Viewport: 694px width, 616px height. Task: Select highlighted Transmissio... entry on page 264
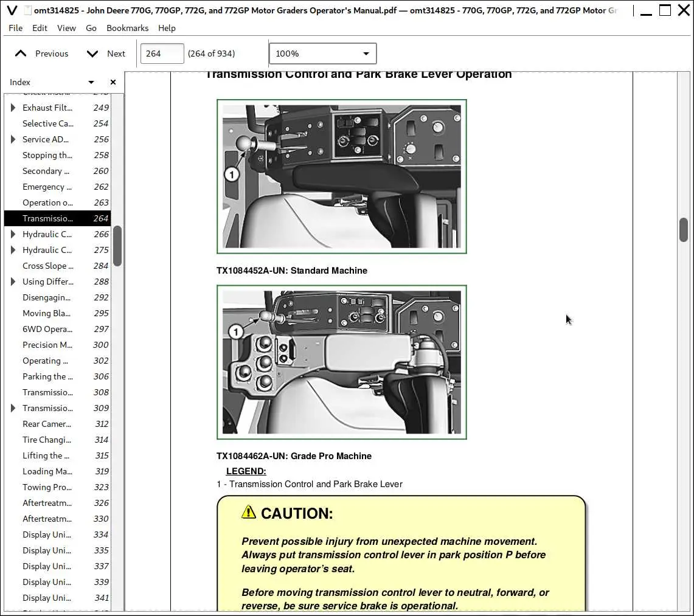[58, 218]
